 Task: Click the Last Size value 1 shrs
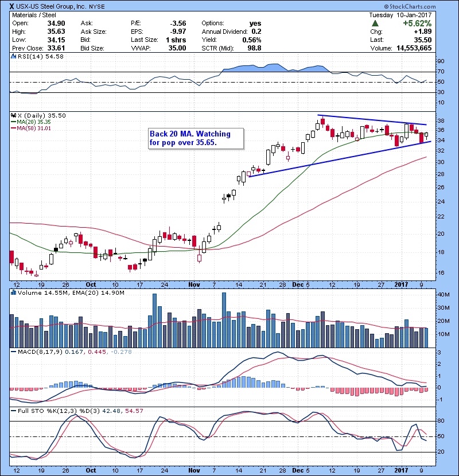click(x=176, y=40)
